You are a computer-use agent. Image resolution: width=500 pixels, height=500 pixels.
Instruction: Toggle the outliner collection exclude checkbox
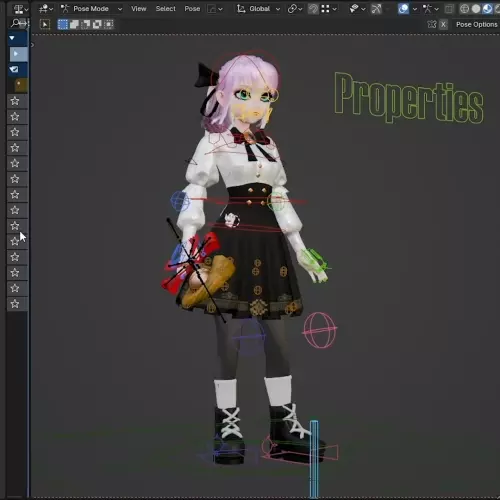click(14, 69)
